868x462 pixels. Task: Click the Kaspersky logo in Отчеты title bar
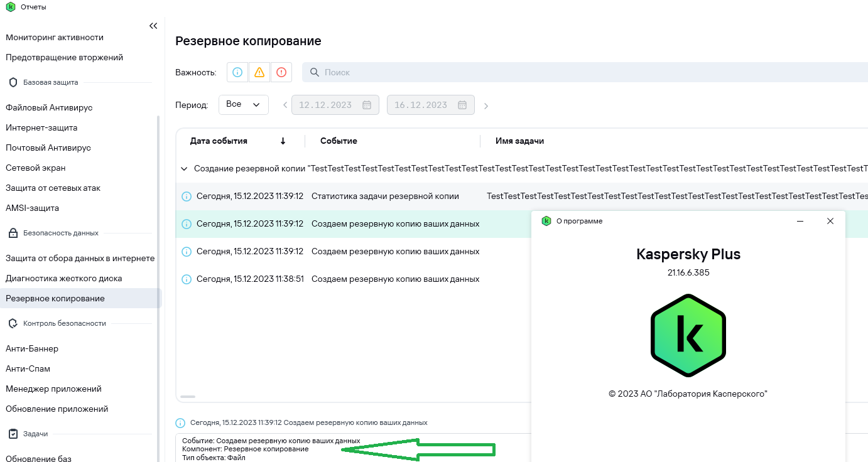click(10, 7)
